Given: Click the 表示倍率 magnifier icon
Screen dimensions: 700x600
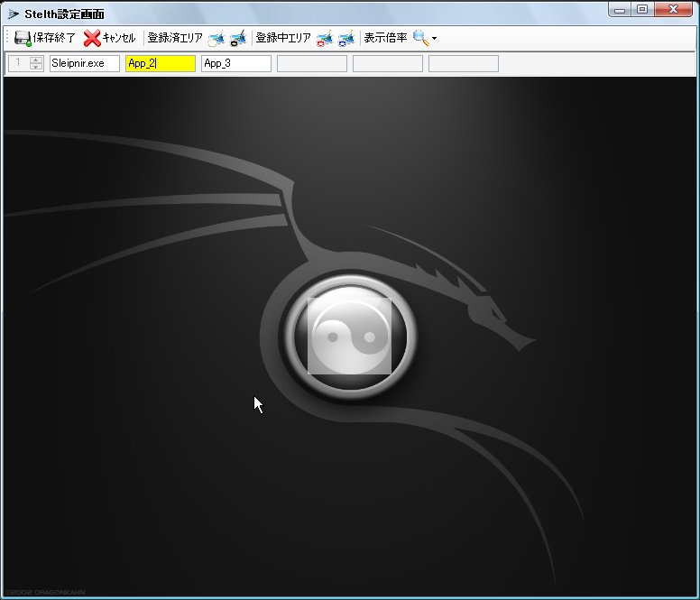Looking at the screenshot, I should 420,39.
